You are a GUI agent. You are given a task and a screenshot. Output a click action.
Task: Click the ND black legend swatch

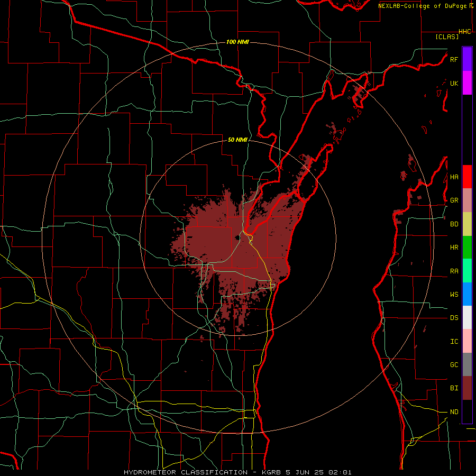[467, 411]
